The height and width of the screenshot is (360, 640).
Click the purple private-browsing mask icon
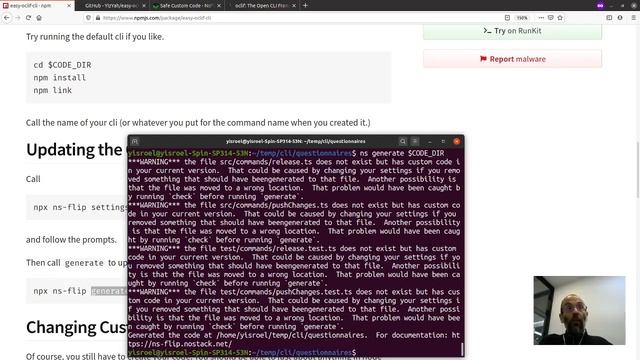tap(600, 6)
